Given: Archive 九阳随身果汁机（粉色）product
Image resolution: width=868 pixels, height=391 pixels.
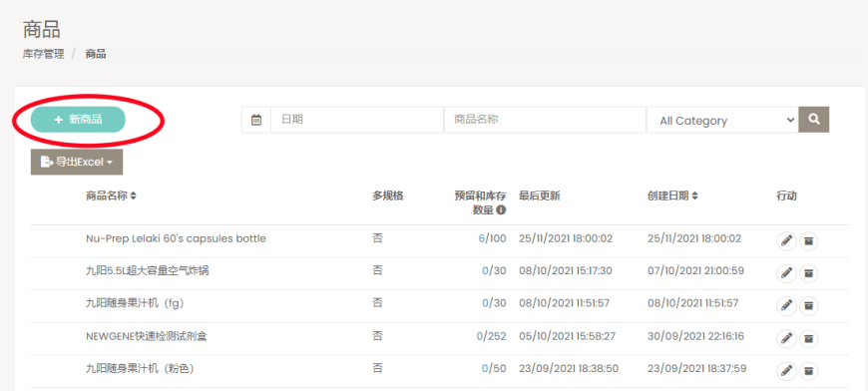Looking at the screenshot, I should point(809,370).
